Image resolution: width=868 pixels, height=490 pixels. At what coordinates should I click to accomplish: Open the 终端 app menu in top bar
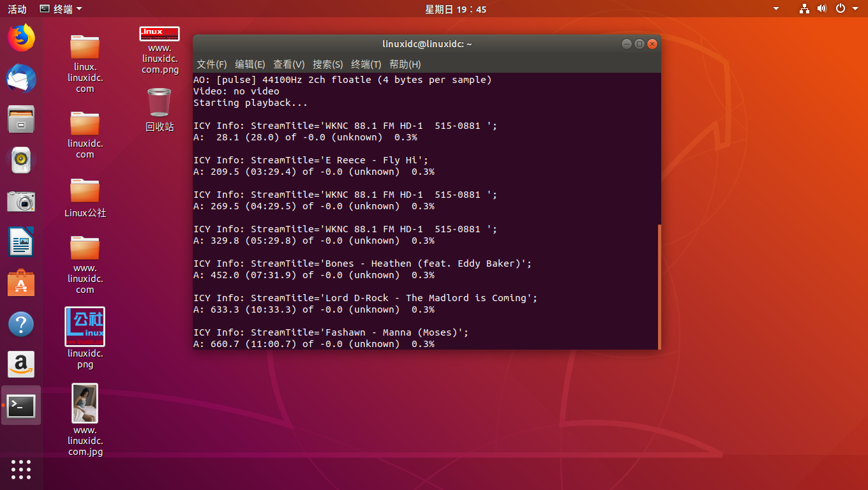tap(61, 9)
